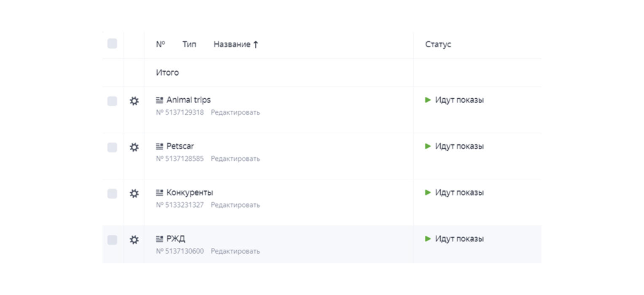
Task: Sort campaigns by № column
Action: pos(160,44)
